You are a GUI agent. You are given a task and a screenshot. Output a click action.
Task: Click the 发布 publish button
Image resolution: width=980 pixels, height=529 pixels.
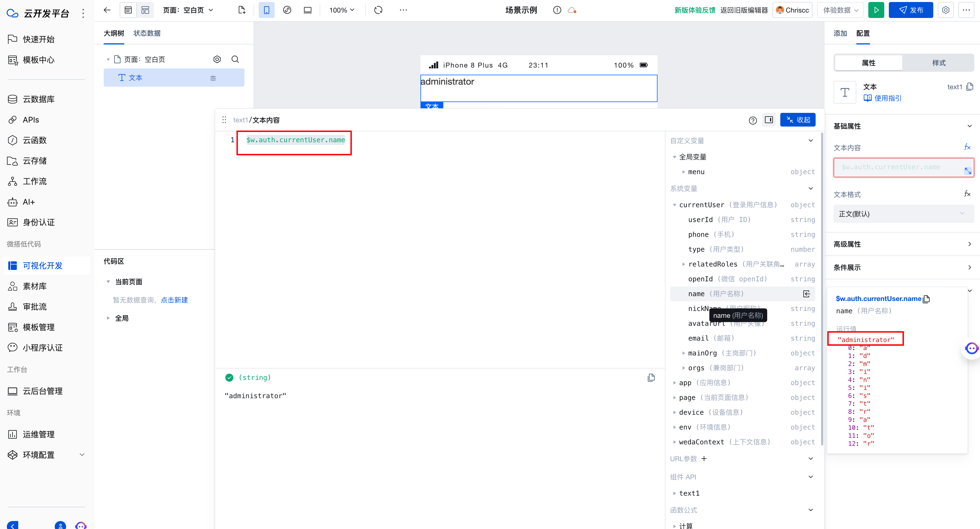910,10
